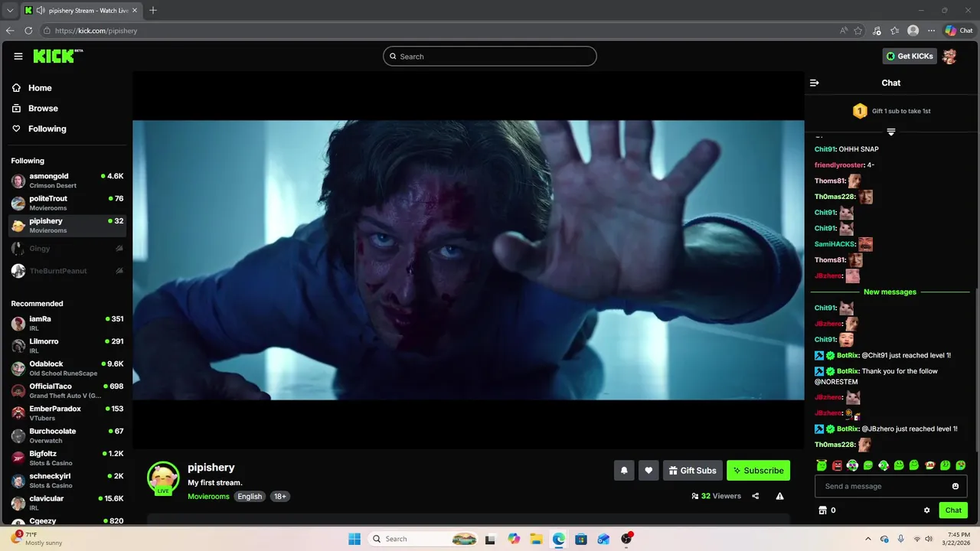Click Get KICKs button
This screenshot has height=551, width=980.
910,56
